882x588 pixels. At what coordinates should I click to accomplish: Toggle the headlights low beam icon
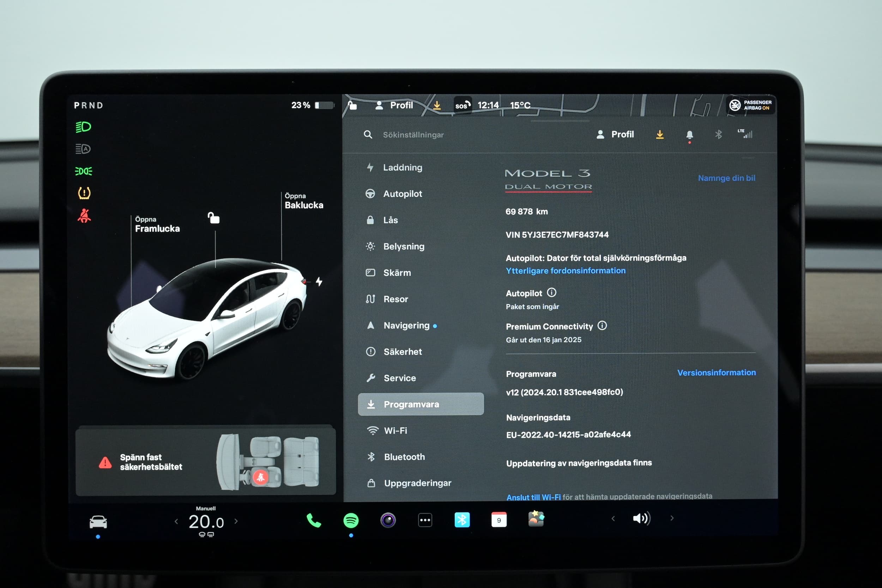tap(83, 127)
